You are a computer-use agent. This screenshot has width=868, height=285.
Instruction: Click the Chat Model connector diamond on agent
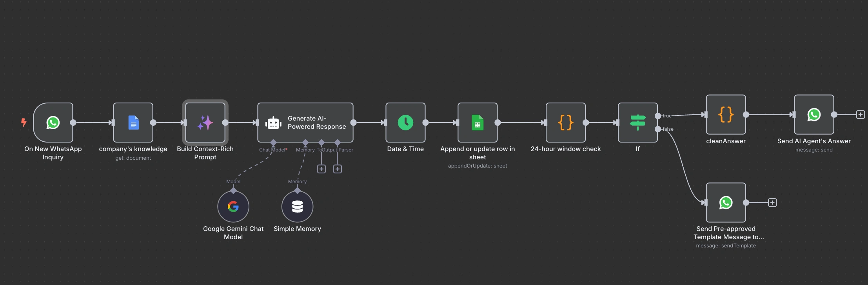(274, 142)
